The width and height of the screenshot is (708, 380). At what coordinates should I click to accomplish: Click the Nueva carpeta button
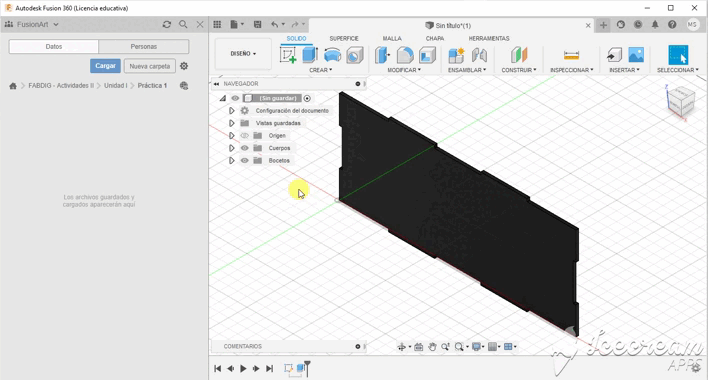(x=149, y=66)
